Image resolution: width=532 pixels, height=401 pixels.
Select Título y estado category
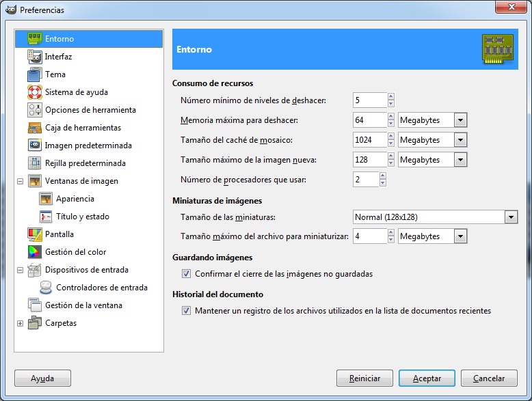click(83, 217)
